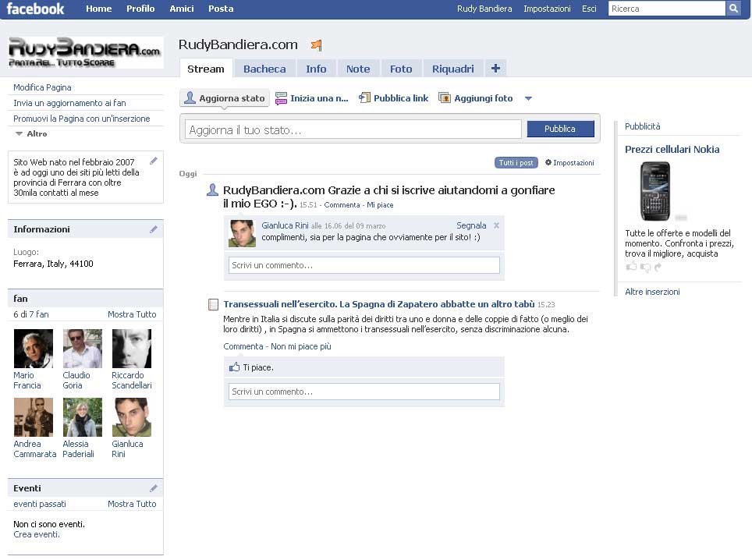Click Modifica Pagina link

coord(42,87)
